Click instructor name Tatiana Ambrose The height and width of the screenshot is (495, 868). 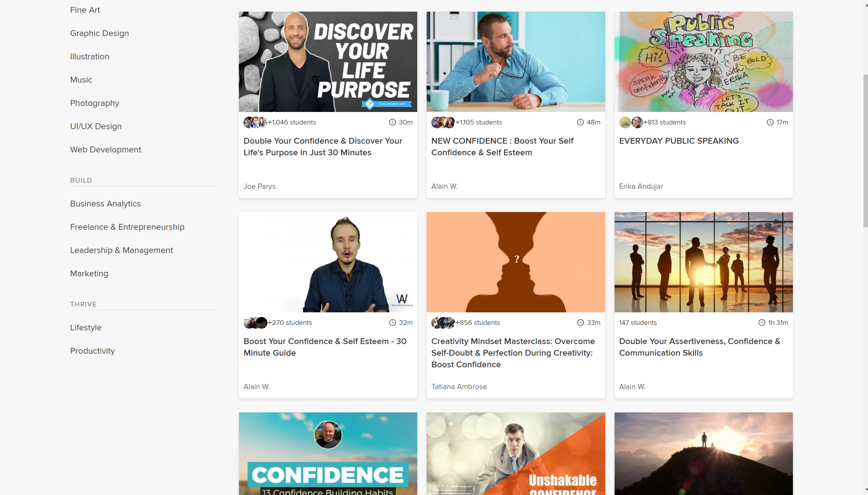coord(459,387)
